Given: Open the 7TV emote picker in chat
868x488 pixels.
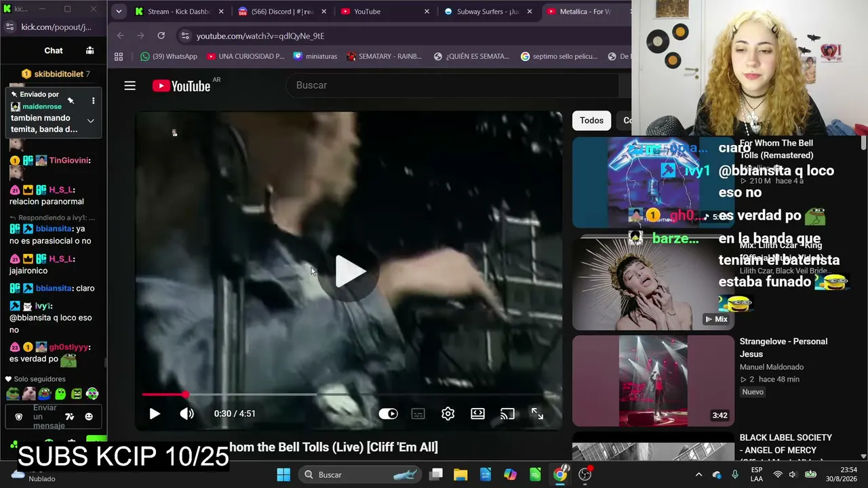Looking at the screenshot, I should 69,417.
